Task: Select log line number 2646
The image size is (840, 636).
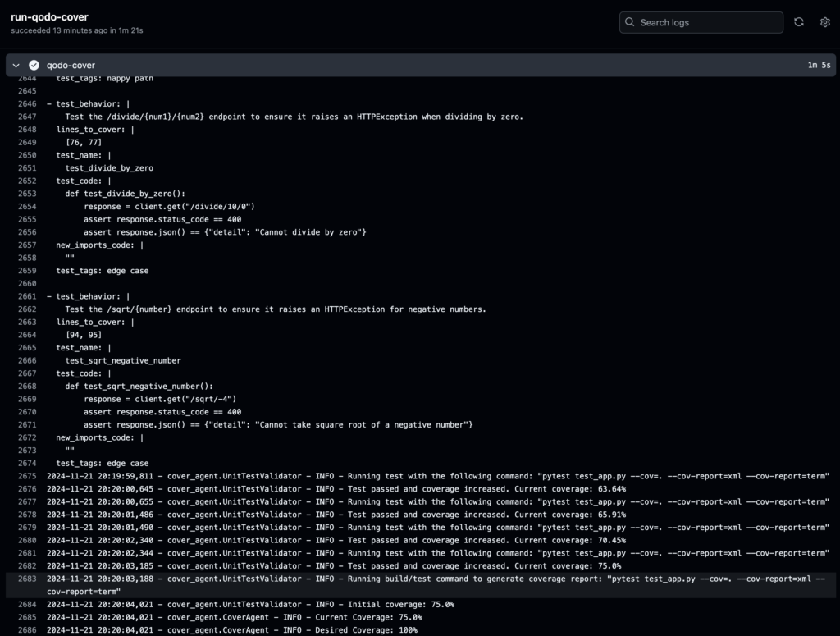Action: click(x=27, y=103)
